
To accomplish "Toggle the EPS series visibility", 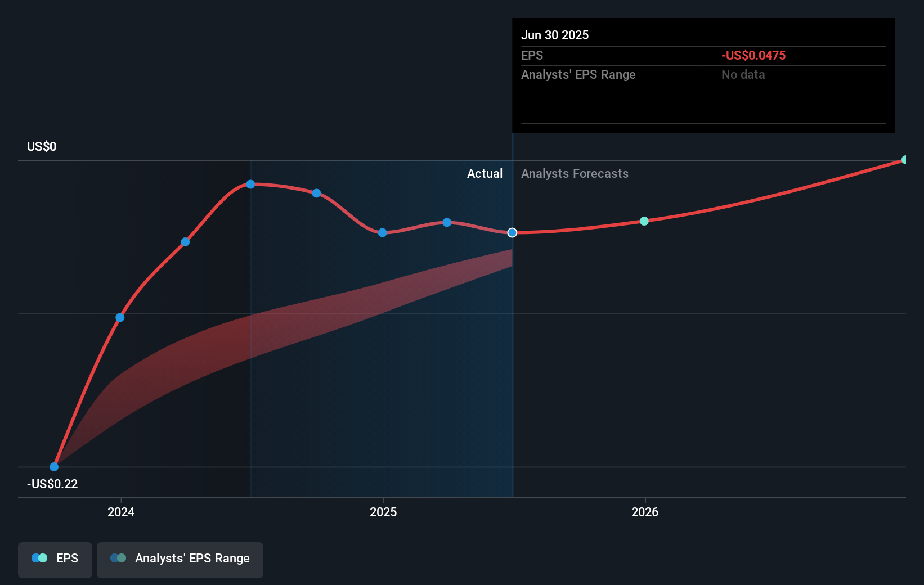I will (55, 560).
